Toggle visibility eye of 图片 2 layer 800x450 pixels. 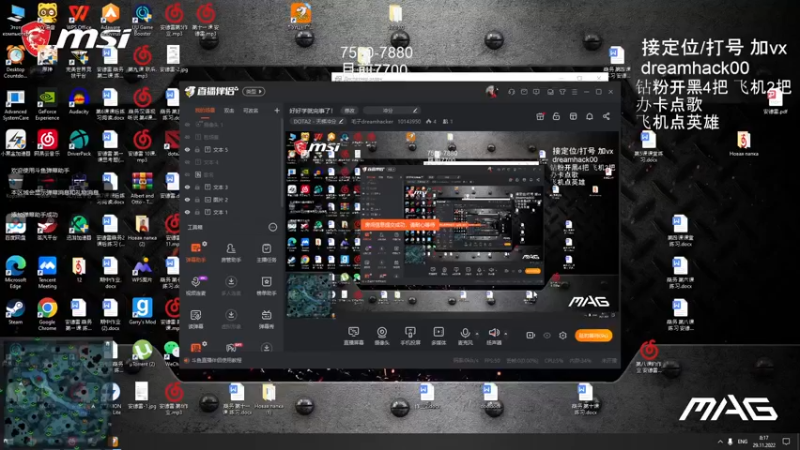click(x=187, y=199)
